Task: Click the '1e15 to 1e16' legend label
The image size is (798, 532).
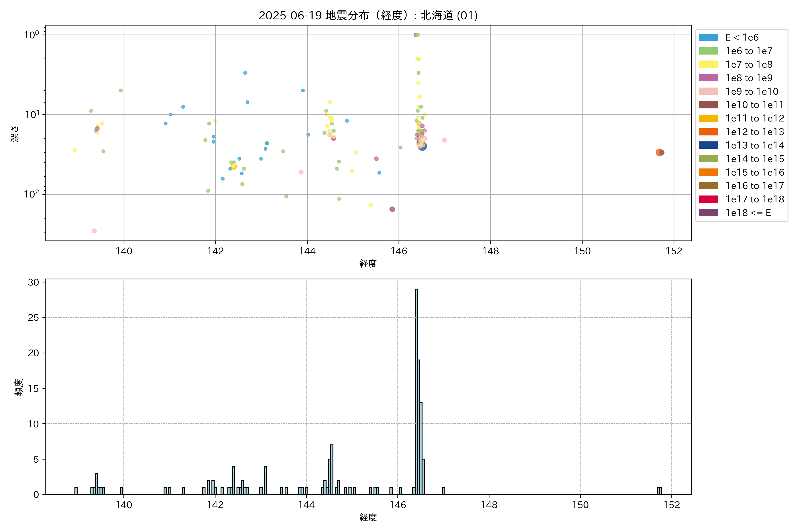Action: (x=755, y=172)
